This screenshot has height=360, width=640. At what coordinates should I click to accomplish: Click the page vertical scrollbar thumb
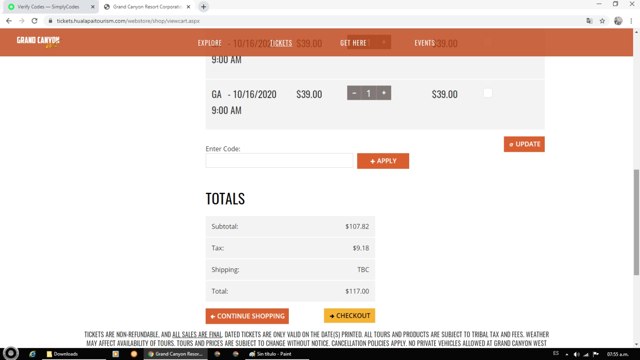tap(636, 222)
